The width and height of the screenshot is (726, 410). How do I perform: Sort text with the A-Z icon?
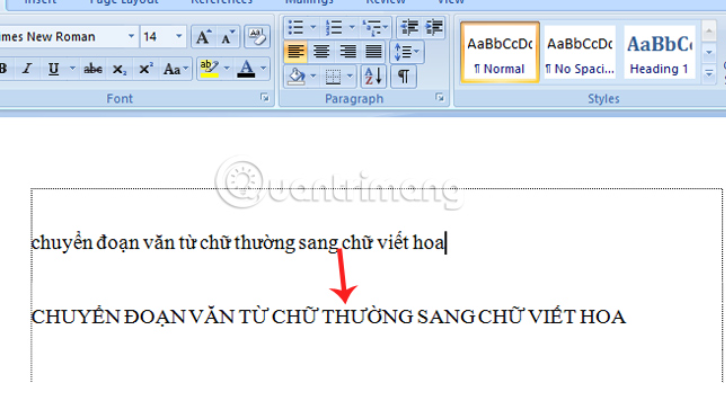(x=372, y=76)
